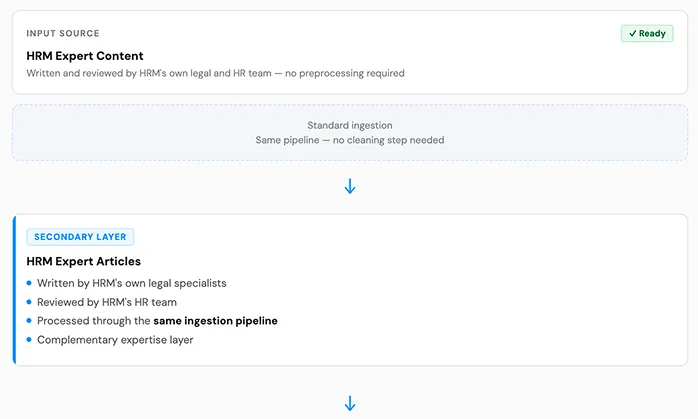Click bullet dot beside 'Reviewed by HRM's HR team'
The image size is (698, 419).
pos(29,302)
